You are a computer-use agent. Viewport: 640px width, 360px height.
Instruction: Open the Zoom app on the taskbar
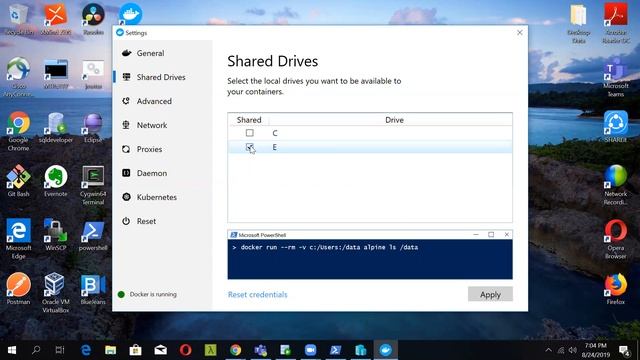(311, 350)
